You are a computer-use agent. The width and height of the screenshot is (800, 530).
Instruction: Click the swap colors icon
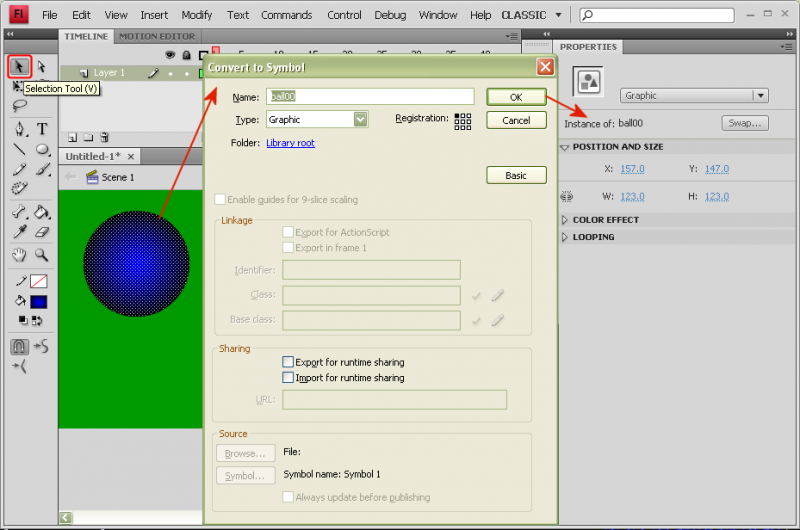37,320
